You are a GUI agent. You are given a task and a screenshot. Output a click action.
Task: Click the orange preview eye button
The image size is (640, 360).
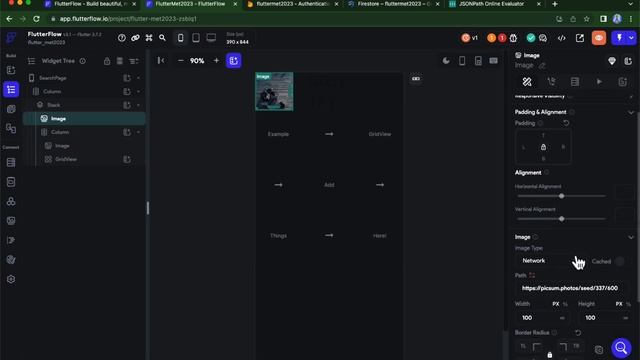[599, 38]
